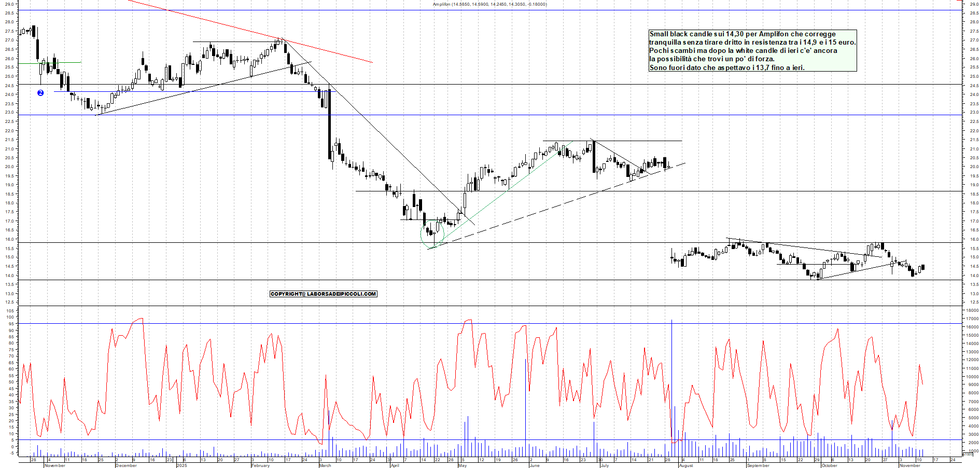Click the February axis label

[260, 466]
